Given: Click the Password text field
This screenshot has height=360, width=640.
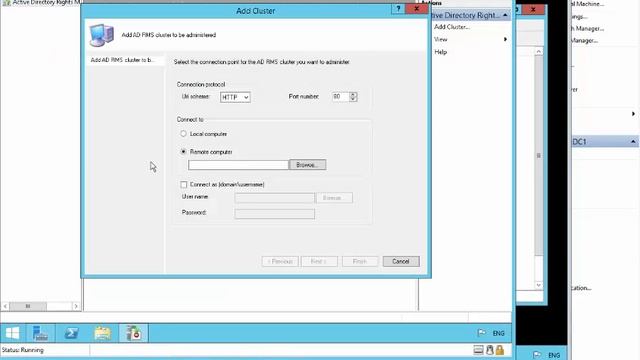Looking at the screenshot, I should coord(275,213).
